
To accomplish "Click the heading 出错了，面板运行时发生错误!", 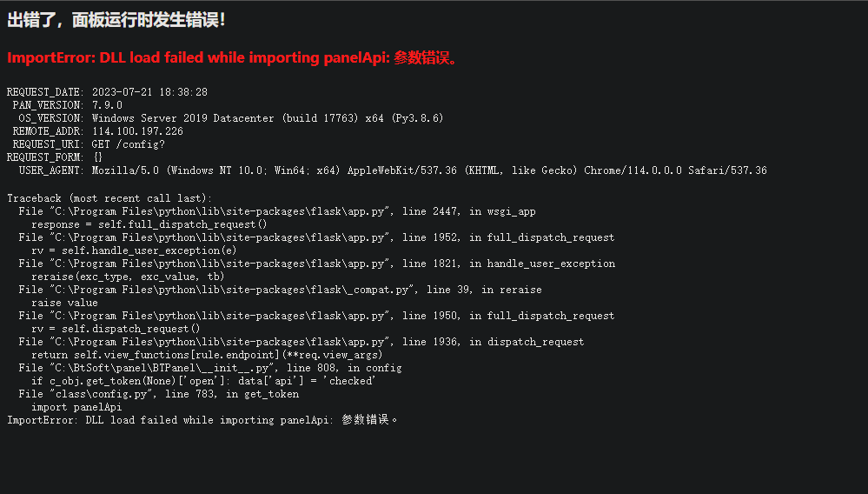I will [x=116, y=21].
